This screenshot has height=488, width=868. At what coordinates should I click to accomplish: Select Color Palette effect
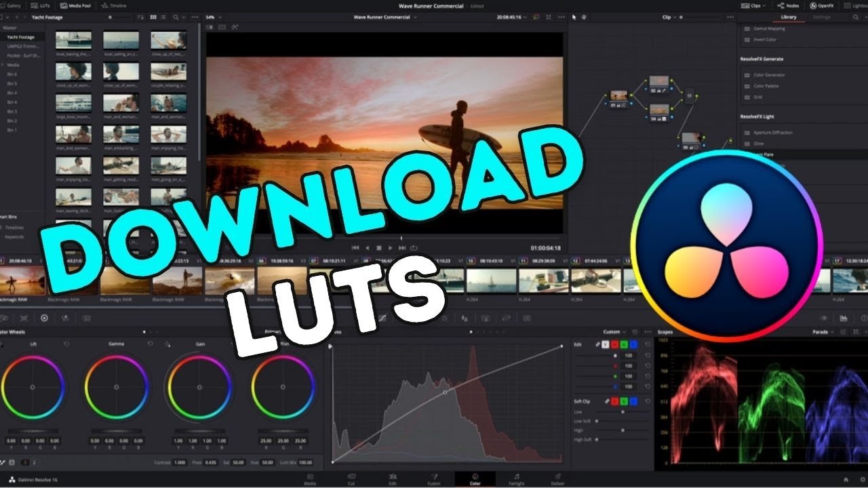click(x=767, y=86)
